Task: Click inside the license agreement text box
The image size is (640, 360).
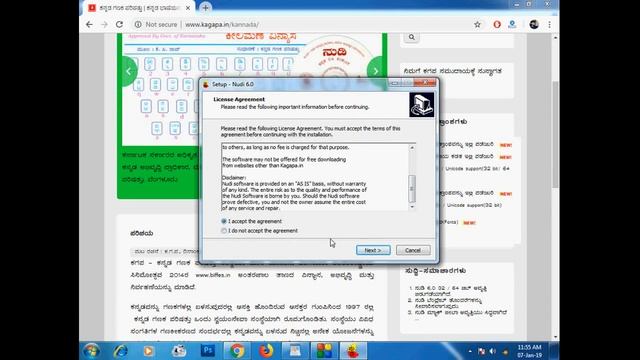Action: [315, 177]
